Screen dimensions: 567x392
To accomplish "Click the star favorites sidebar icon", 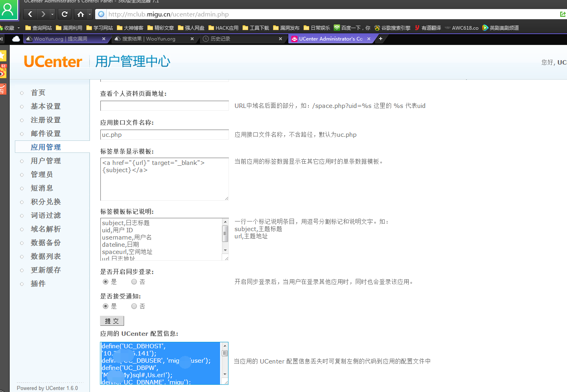I will [x=3, y=56].
